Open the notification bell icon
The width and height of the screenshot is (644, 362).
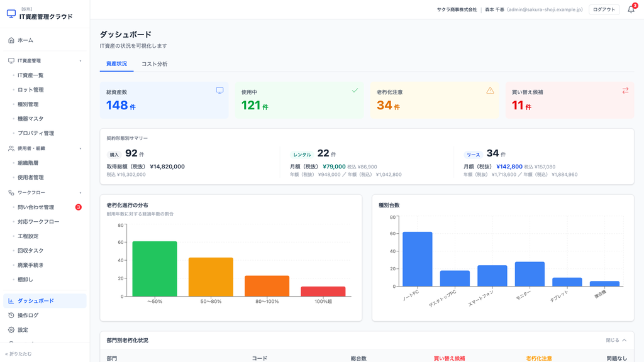(631, 9)
